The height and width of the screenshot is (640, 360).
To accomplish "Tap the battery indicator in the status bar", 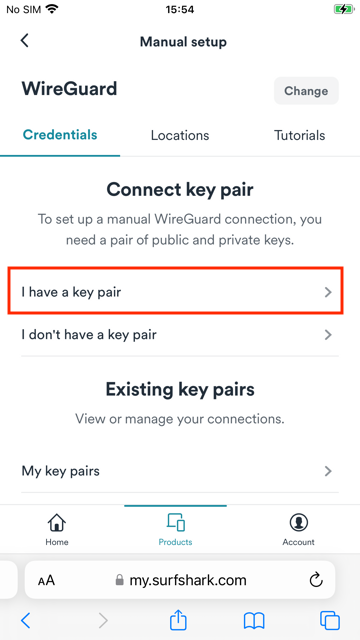I will [x=344, y=9].
